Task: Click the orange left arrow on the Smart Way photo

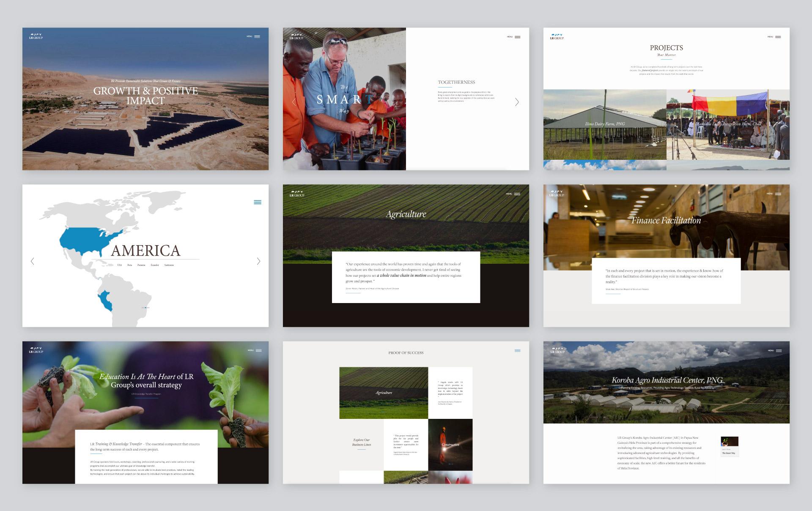Action: coord(294,102)
